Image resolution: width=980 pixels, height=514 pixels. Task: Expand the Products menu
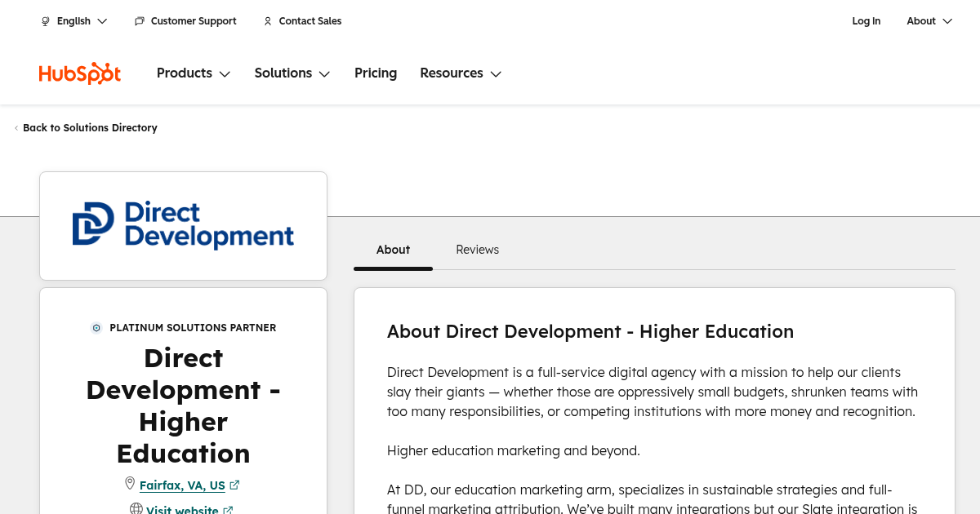pos(194,73)
